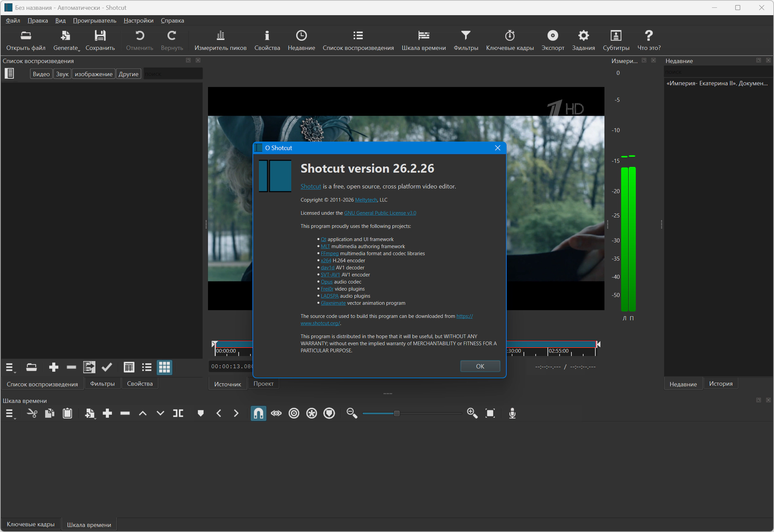Click the timeline Split at playhead icon

pyautogui.click(x=178, y=413)
